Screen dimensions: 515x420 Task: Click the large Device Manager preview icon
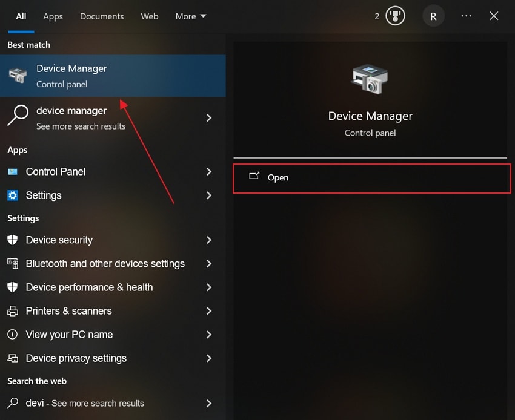click(x=370, y=79)
